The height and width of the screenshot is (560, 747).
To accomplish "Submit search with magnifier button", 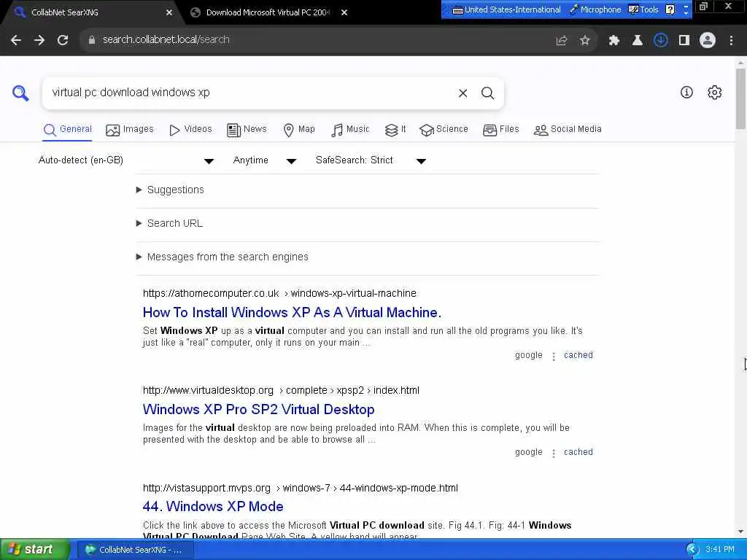I will coord(487,93).
